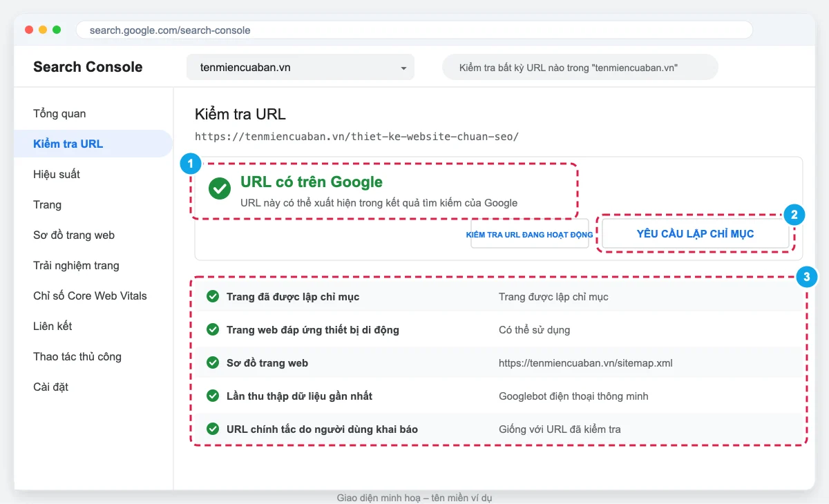Click the 'Có thể sử dụng' value
Image resolution: width=829 pixels, height=504 pixels.
[535, 330]
